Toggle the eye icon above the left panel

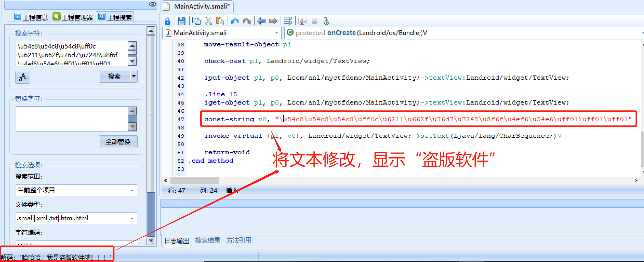pos(153,4)
